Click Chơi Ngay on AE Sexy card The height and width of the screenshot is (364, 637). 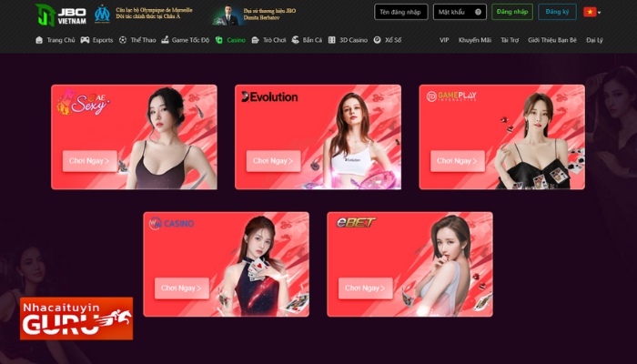(x=90, y=161)
